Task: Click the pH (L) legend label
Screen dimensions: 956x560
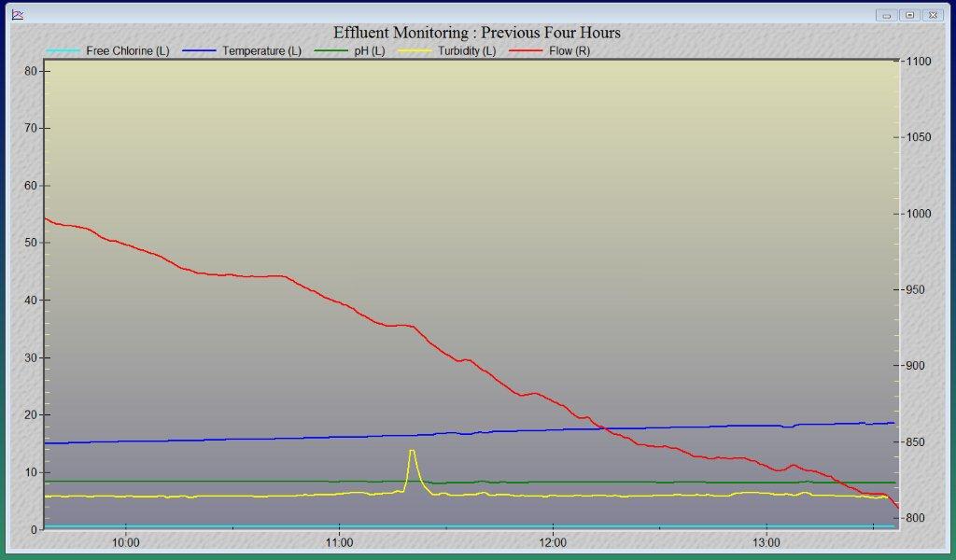Action: pos(370,51)
